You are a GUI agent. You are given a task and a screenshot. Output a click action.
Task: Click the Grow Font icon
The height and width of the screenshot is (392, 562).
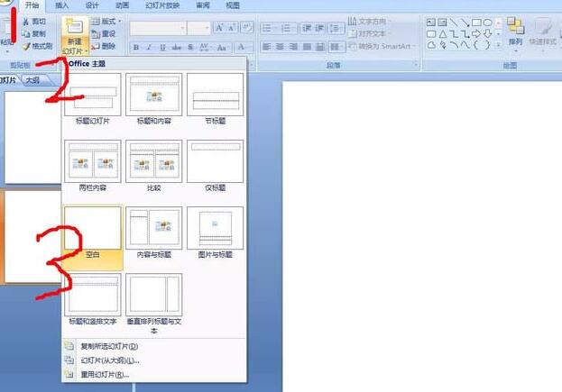point(219,28)
